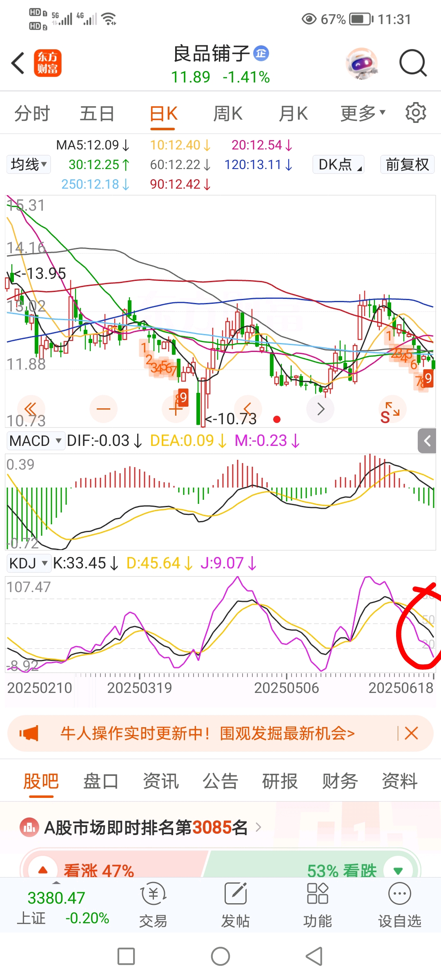Tap 设自选 add to watchlist icon
The height and width of the screenshot is (980, 441).
coord(400,905)
